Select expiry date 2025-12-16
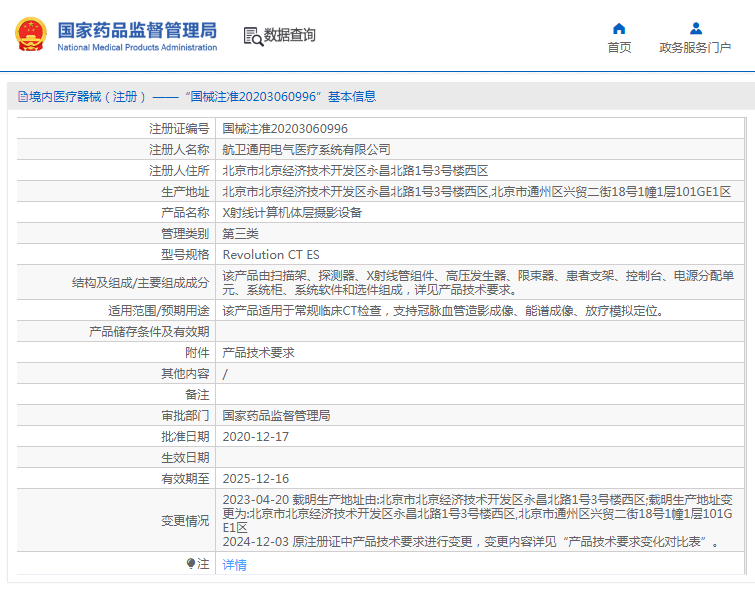 [256, 479]
